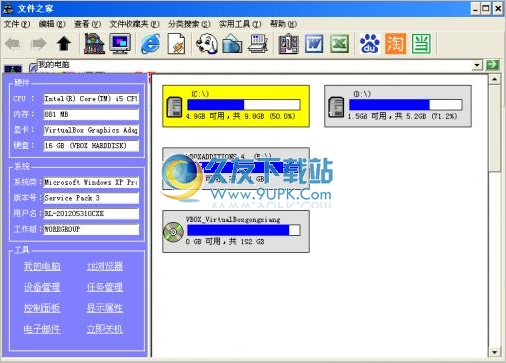Click the Forward arrow toolbar button
506x363 pixels.
38,44
